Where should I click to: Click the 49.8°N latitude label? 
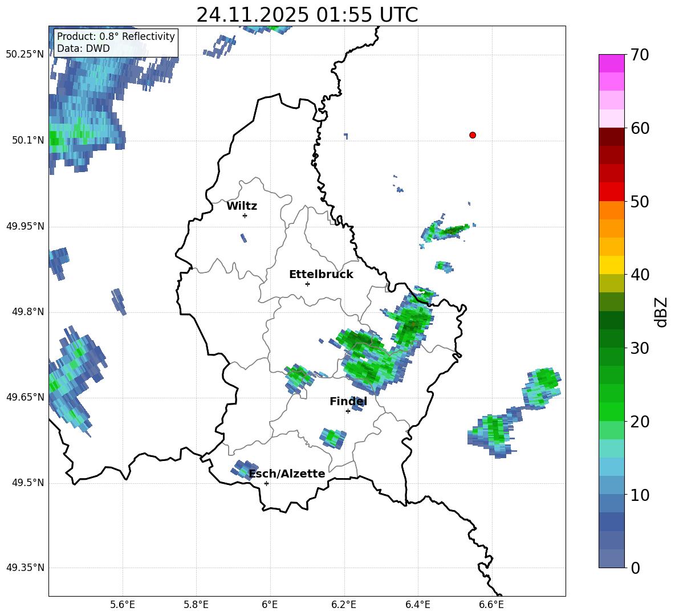click(x=28, y=312)
